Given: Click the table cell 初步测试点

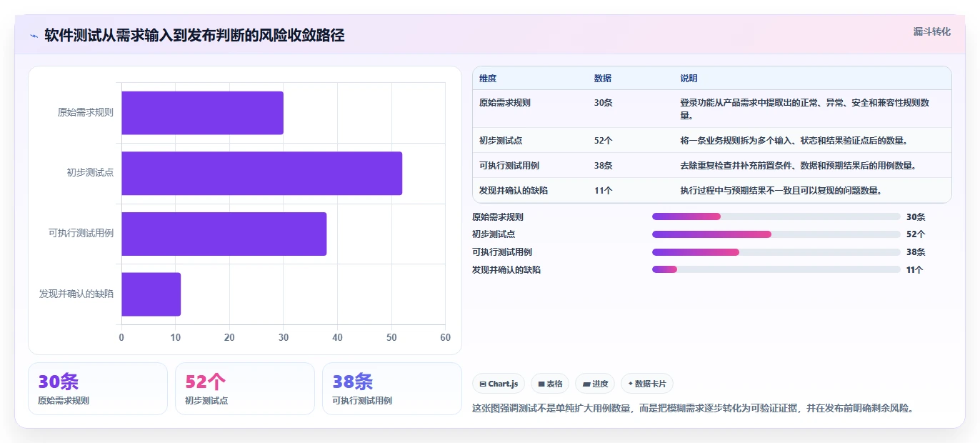Looking at the screenshot, I should click(501, 140).
